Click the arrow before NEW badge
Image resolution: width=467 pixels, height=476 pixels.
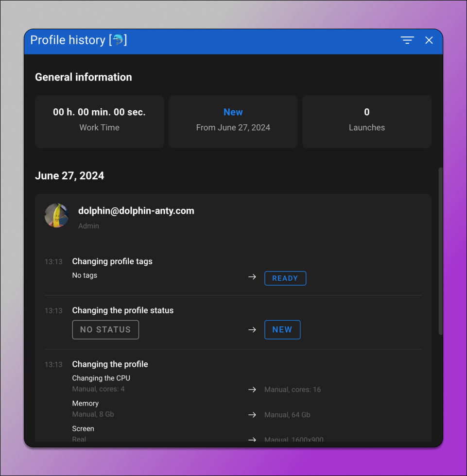(252, 330)
